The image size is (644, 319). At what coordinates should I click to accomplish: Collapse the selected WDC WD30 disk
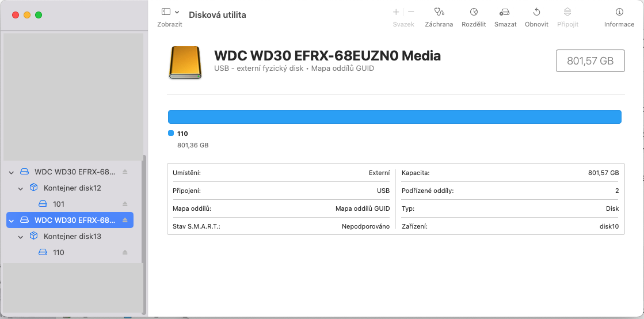(12, 221)
